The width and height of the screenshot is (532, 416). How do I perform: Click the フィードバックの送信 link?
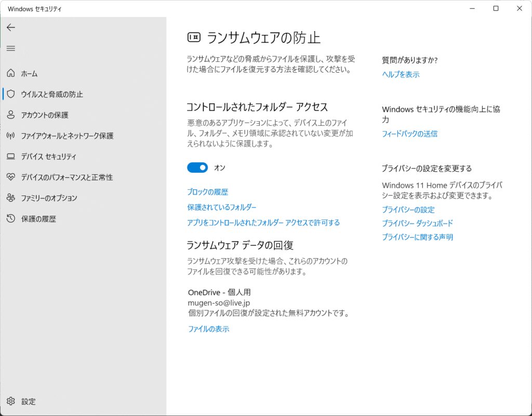point(410,134)
